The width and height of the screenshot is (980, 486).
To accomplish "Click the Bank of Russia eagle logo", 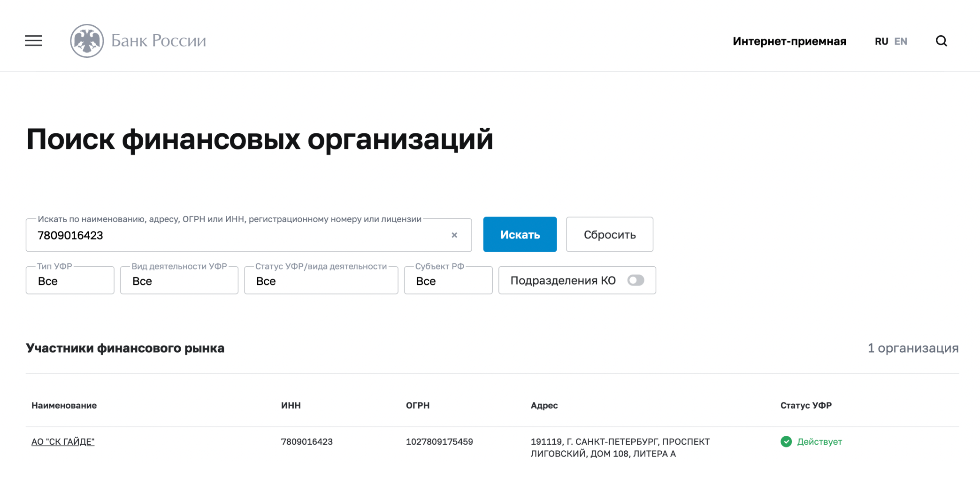I will pyautogui.click(x=87, y=41).
